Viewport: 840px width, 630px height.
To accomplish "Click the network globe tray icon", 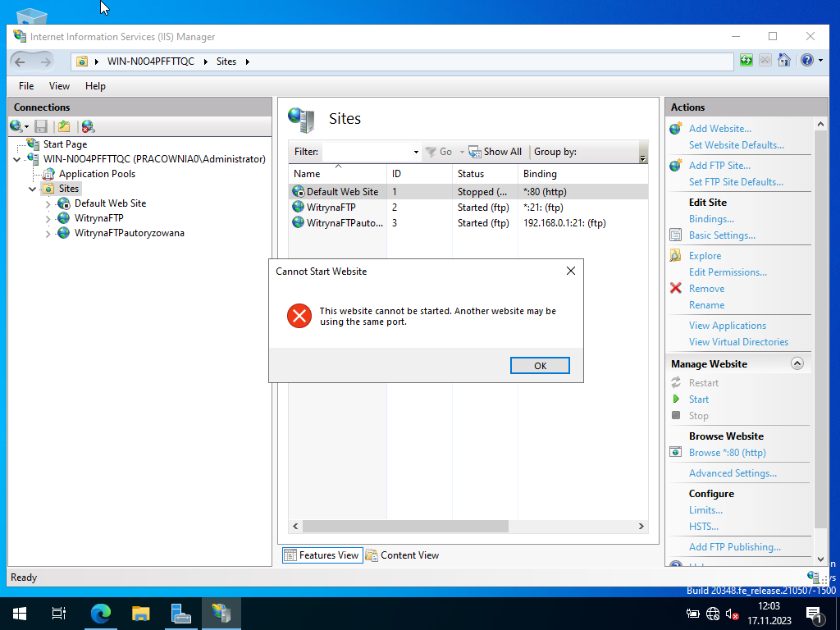I will click(713, 614).
